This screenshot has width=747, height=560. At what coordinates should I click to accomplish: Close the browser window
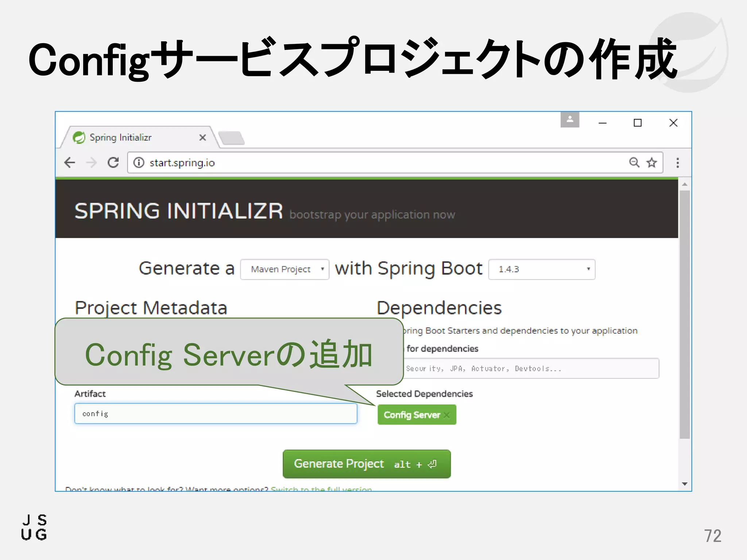coord(673,123)
